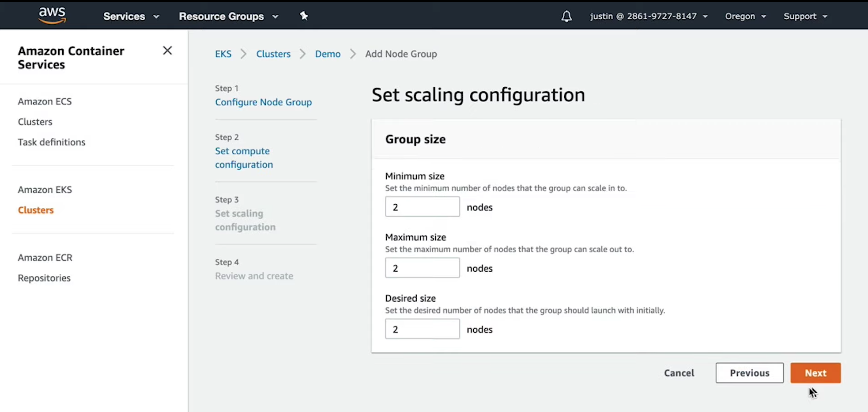Open the Oregon region selector
This screenshot has height=412, width=868.
745,16
